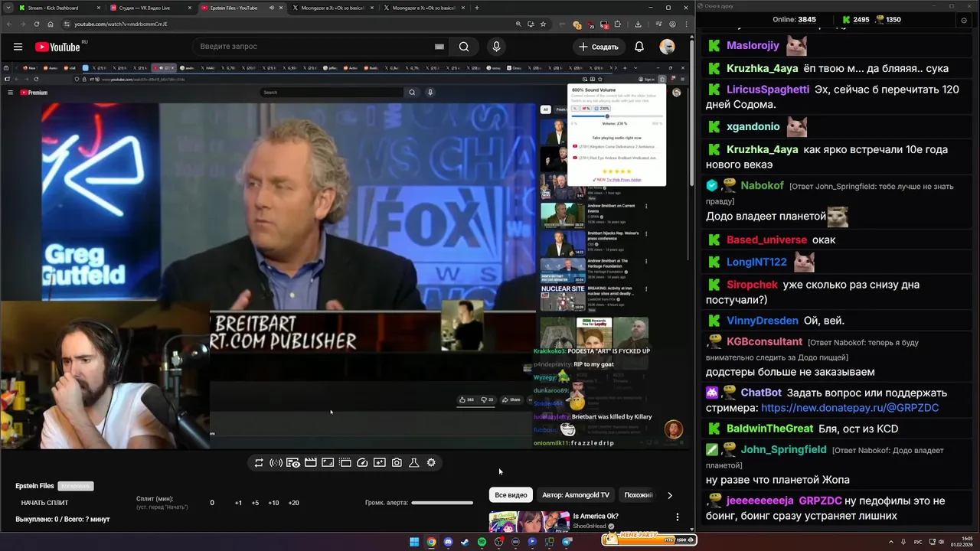This screenshot has width=980, height=551.
Task: Open the Is America Ok? video thumbnail
Action: (529, 522)
